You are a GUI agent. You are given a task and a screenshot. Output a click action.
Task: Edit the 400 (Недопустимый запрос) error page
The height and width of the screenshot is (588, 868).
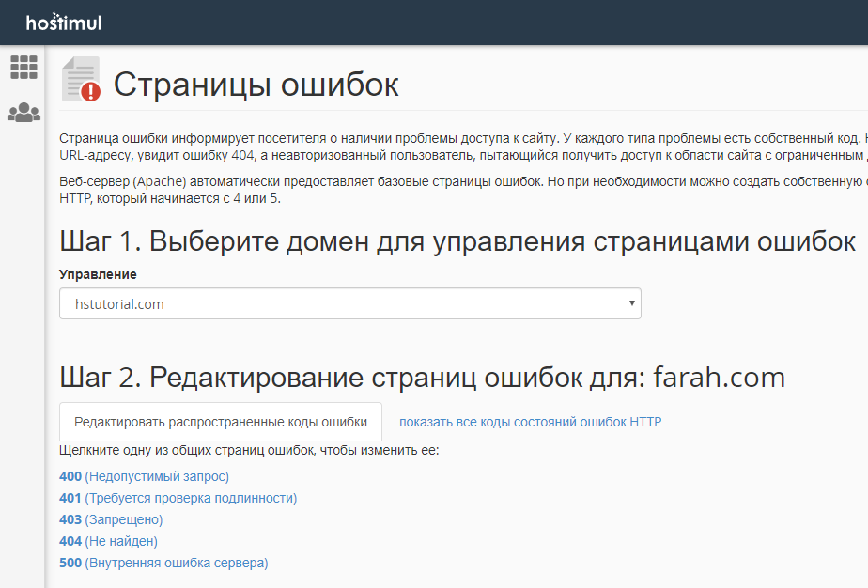[144, 476]
